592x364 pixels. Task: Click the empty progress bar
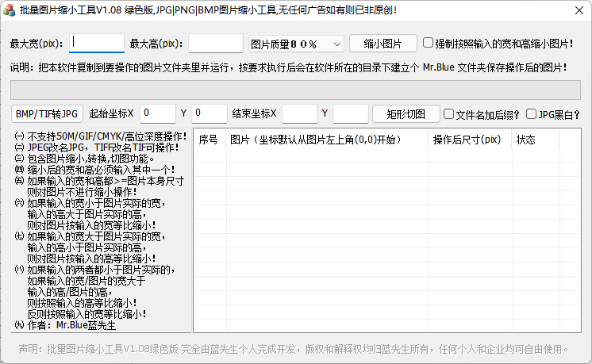tap(295, 89)
